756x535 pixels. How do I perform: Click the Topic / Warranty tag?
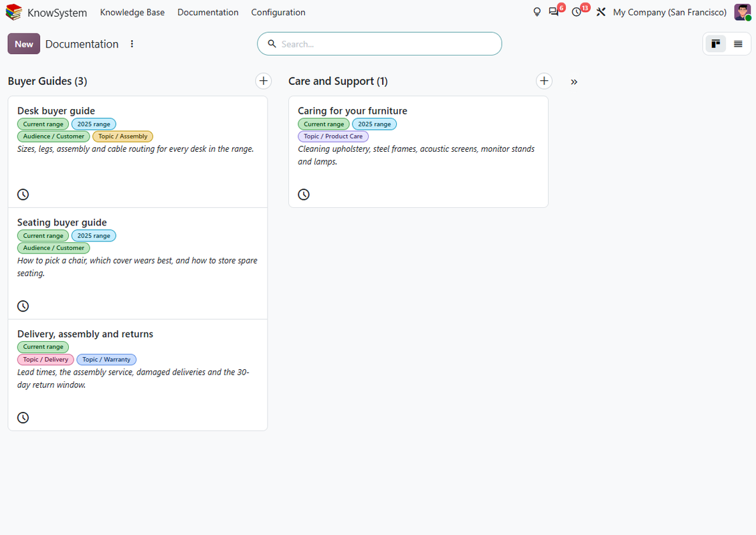(x=106, y=360)
